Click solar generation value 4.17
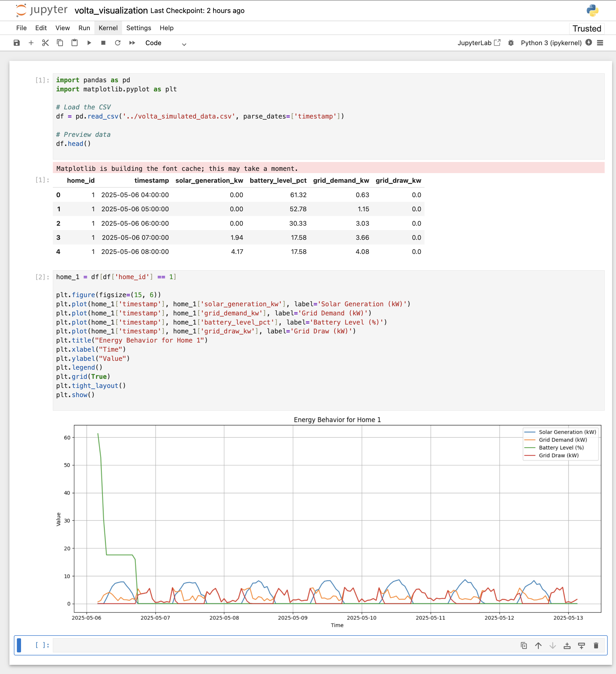Viewport: 616px width, 674px height. click(x=237, y=252)
